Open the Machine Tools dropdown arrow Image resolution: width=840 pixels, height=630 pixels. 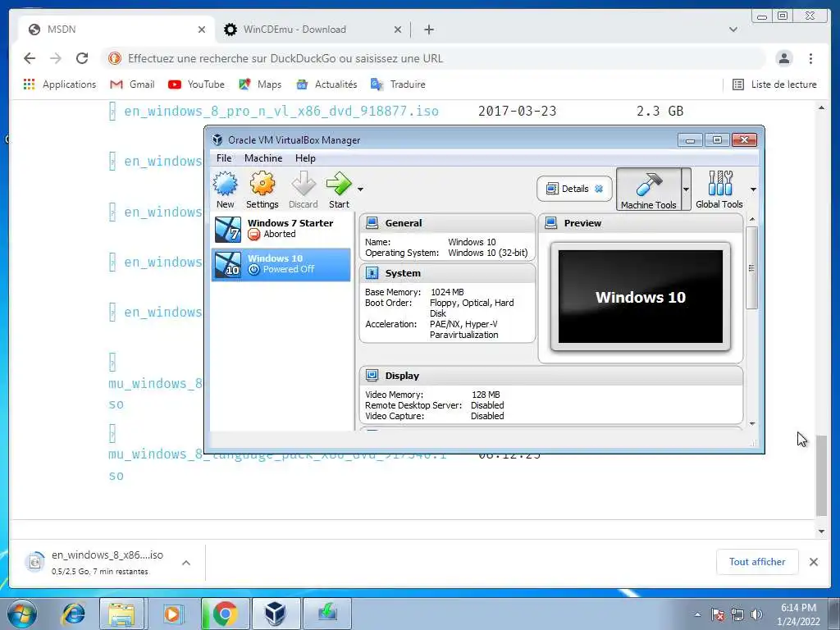coord(686,189)
